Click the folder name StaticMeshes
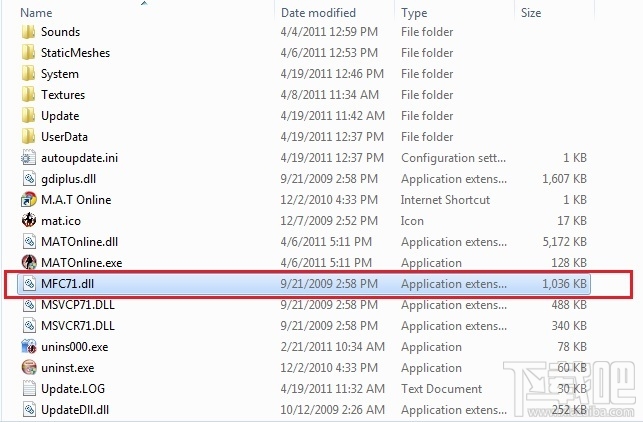The height and width of the screenshot is (422, 643). (x=75, y=52)
